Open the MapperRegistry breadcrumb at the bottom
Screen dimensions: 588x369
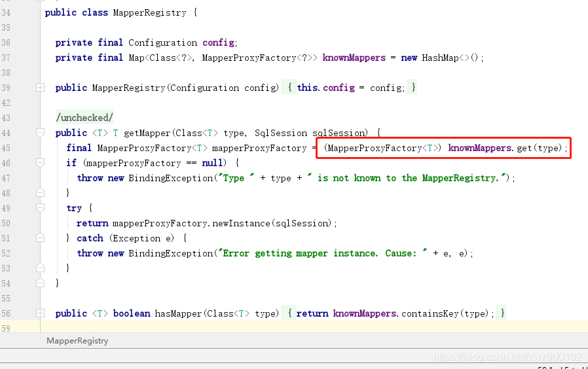point(77,341)
